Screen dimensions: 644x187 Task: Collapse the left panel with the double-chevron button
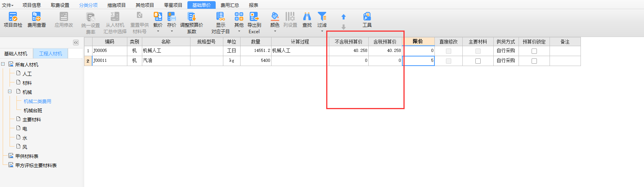pyautogui.click(x=76, y=42)
